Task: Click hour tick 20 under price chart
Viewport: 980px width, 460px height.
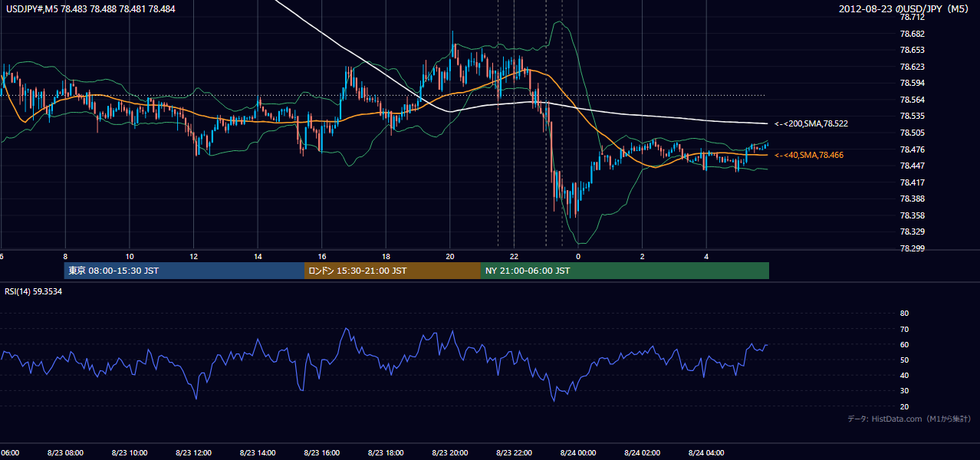Action: [x=450, y=257]
